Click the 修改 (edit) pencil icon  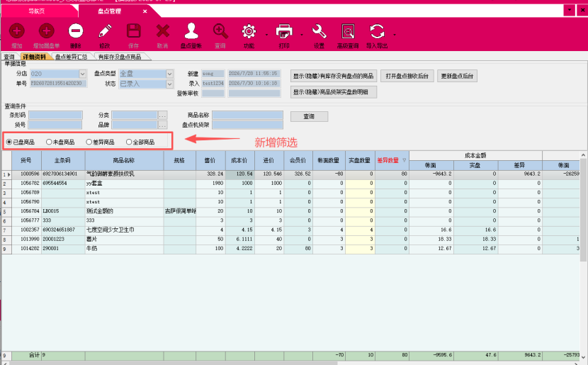[105, 31]
